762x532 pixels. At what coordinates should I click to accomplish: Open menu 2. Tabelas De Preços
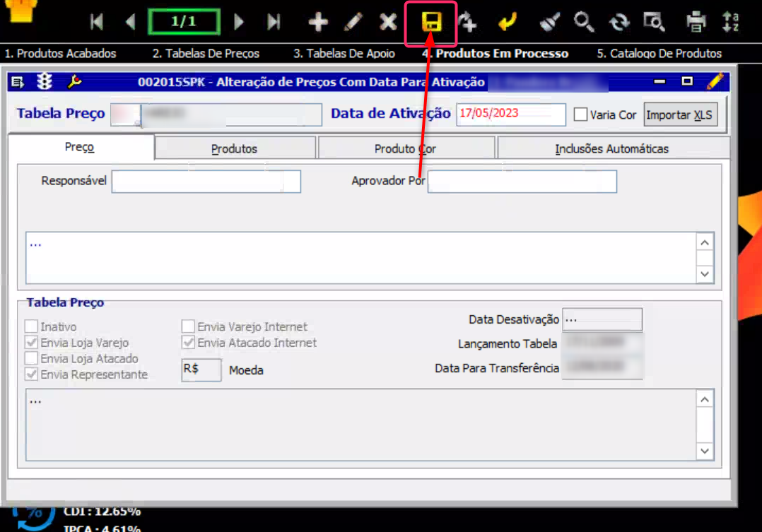tap(206, 54)
